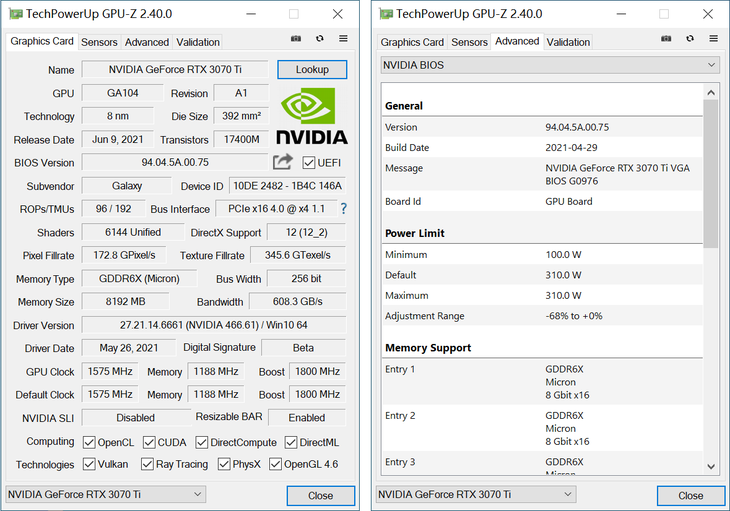
Task: Toggle the DirectML checkbox
Action: [x=291, y=442]
